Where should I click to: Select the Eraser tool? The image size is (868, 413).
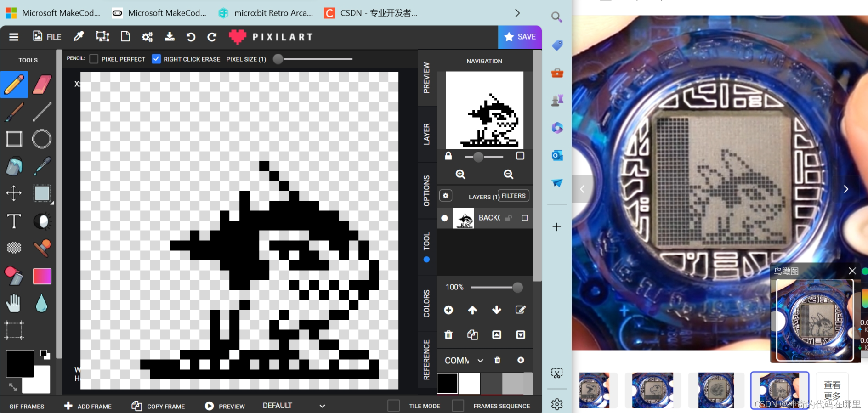click(x=42, y=85)
